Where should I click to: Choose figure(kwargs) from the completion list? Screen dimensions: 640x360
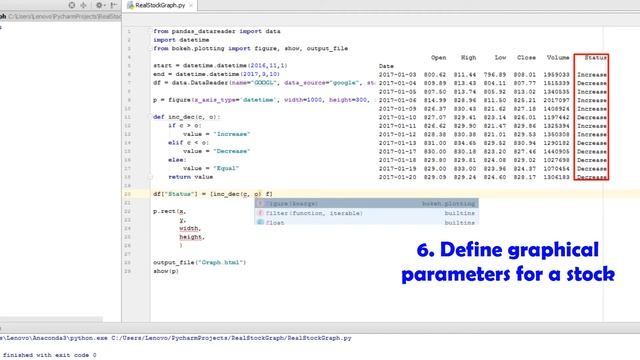pos(367,203)
